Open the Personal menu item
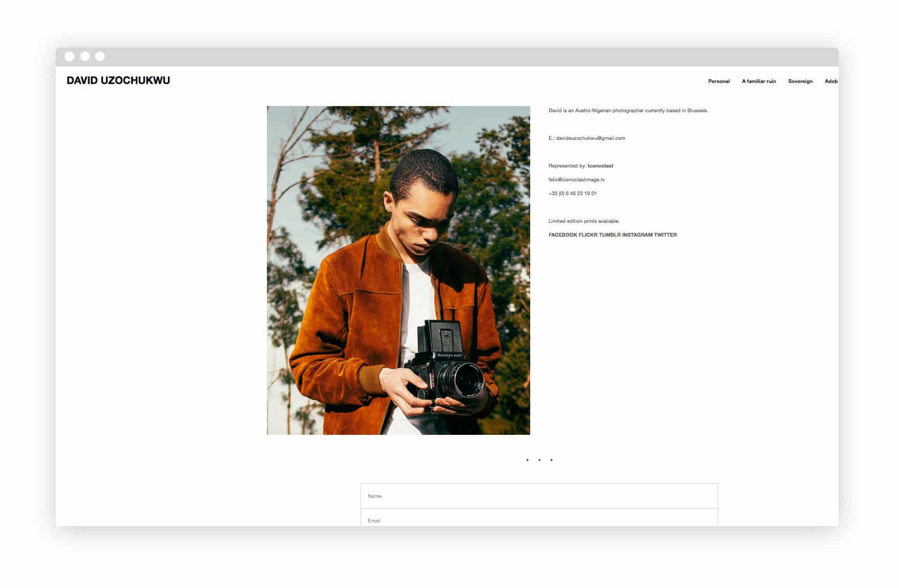Screen dimensions: 899x588 click(719, 81)
